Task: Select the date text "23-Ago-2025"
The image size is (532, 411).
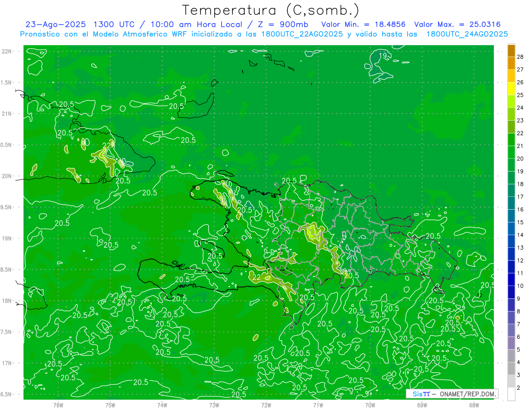Action: 56,24
